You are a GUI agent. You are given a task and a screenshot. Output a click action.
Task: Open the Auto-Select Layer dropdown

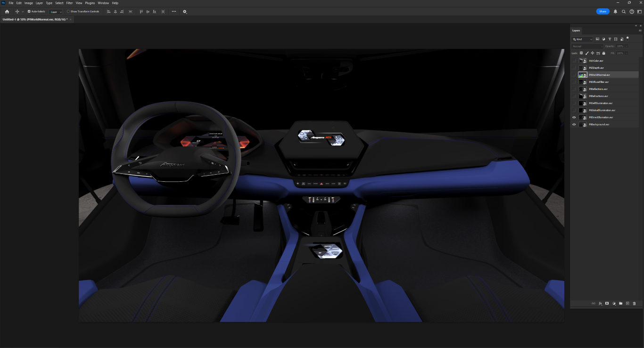coord(56,11)
